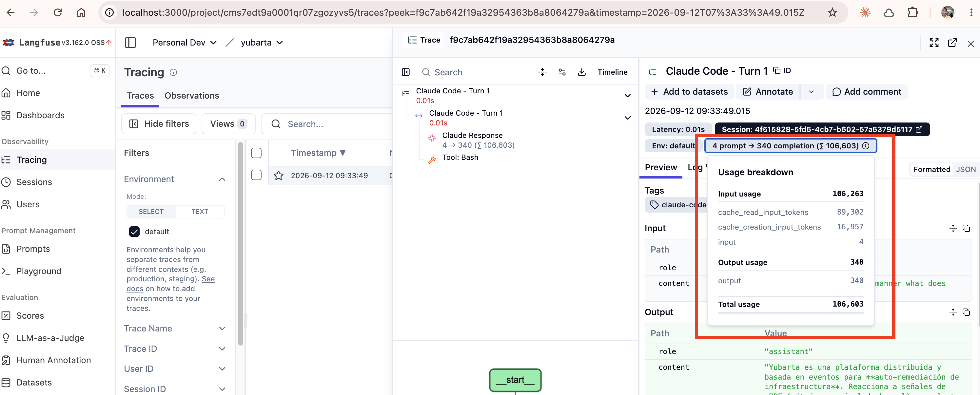Open trace view settings sliders icon
The height and width of the screenshot is (395, 980).
pos(562,72)
